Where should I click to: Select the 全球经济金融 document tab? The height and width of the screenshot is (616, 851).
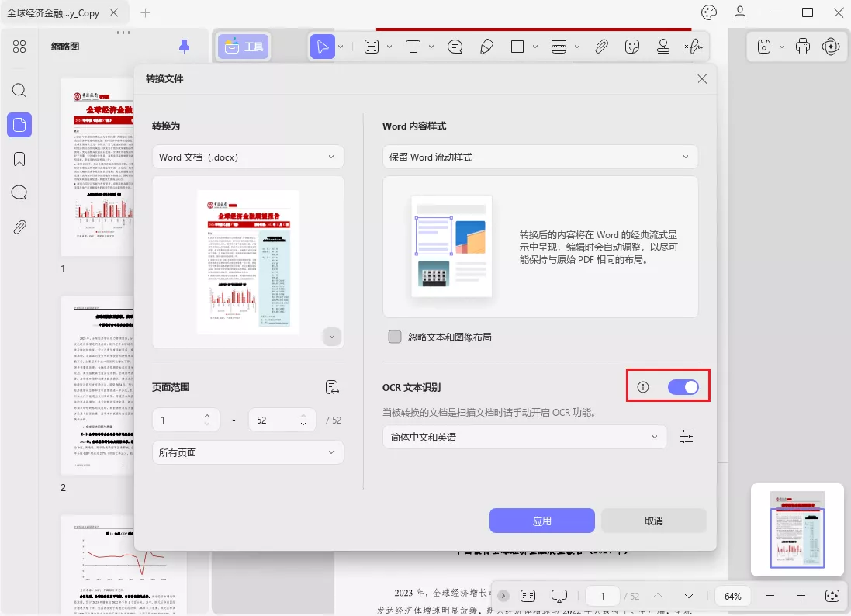point(54,12)
